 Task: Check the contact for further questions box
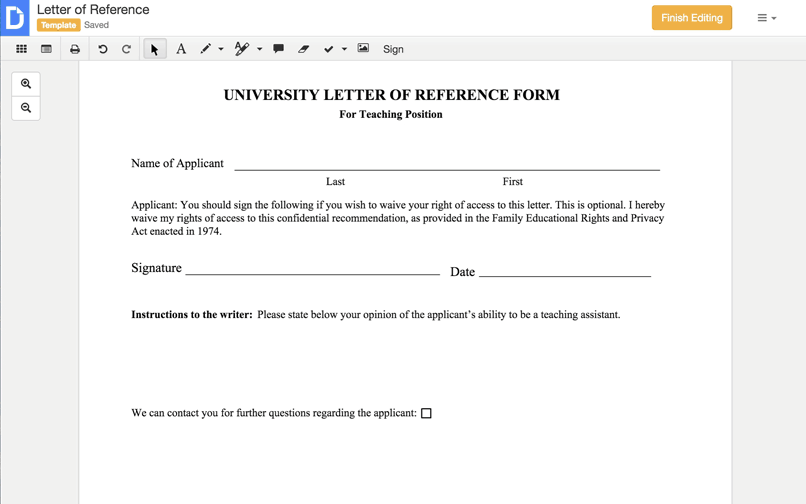(426, 413)
